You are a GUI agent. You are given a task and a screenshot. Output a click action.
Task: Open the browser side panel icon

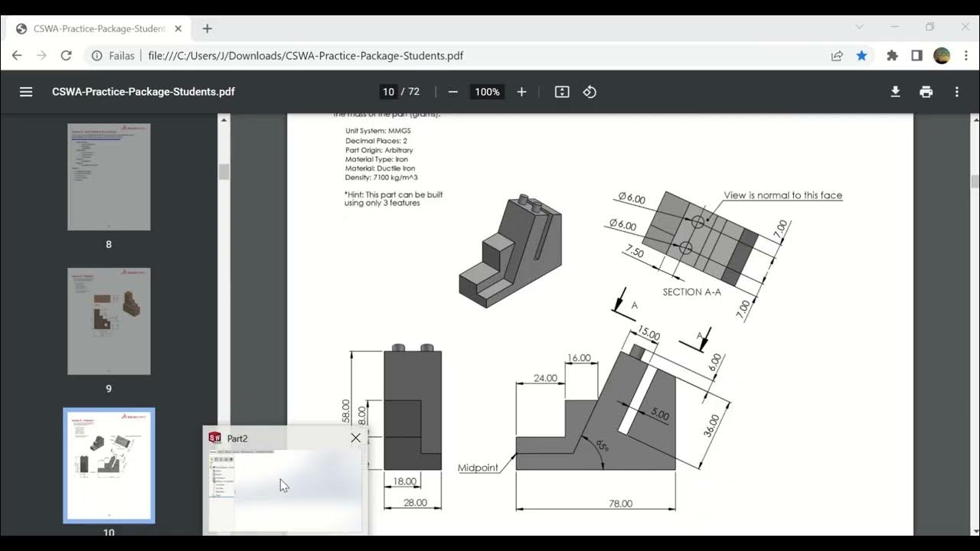pyautogui.click(x=916, y=56)
